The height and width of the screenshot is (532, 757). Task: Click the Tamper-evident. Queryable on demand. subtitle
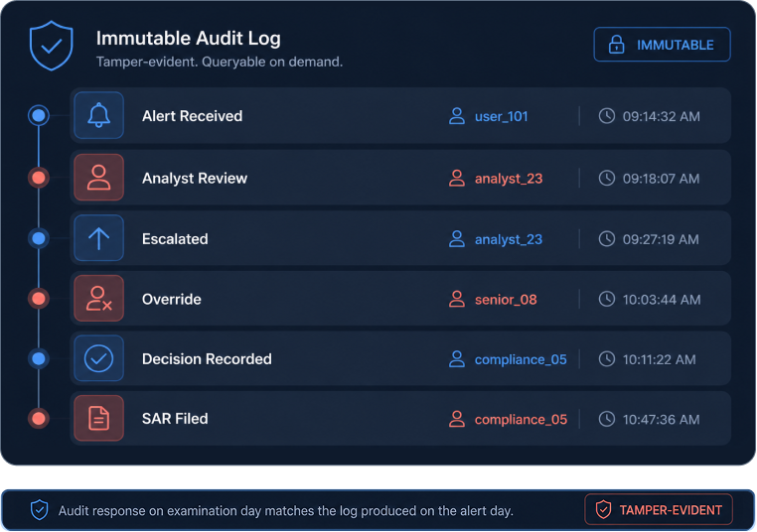tap(220, 62)
